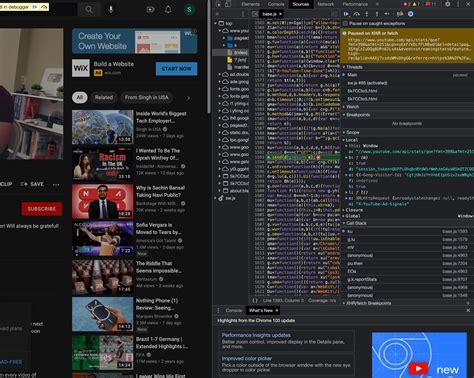
Task: Collapse the top frame tree node
Action: click(x=216, y=23)
